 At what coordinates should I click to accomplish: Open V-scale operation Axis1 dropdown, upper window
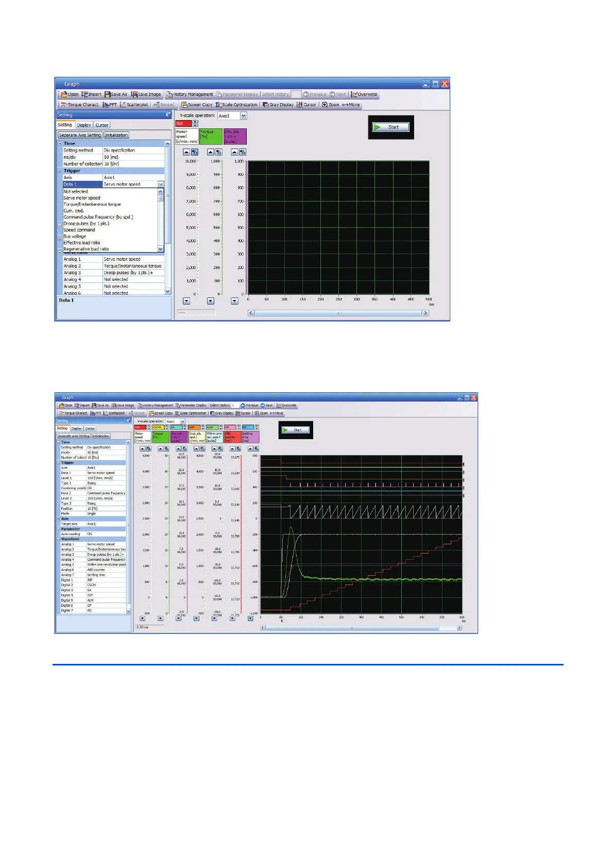tap(244, 116)
